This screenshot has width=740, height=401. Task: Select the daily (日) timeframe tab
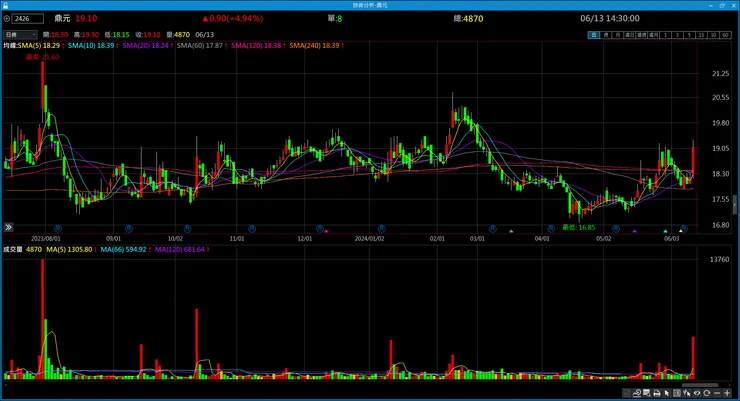click(594, 35)
